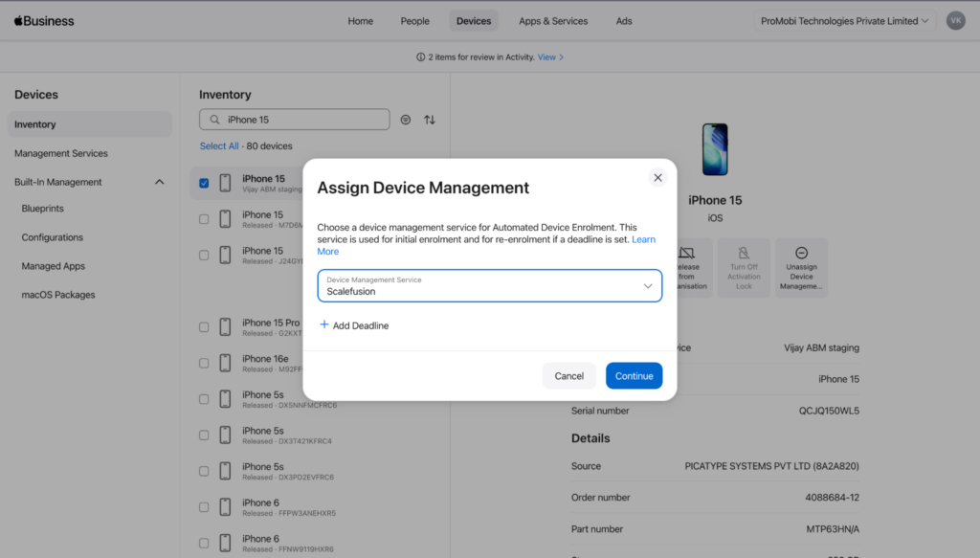Click the Select All link
Viewport: 980px width, 558px height.
pyautogui.click(x=219, y=145)
